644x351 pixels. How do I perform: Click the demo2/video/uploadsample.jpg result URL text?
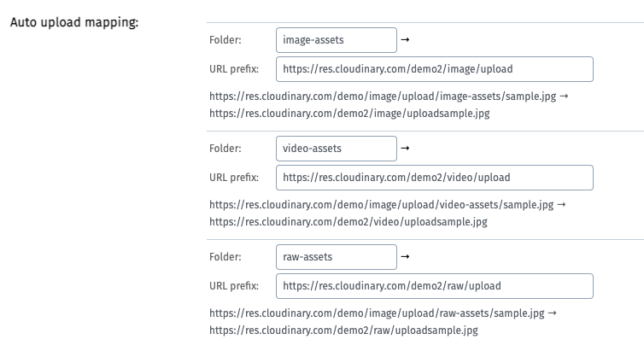pos(348,222)
